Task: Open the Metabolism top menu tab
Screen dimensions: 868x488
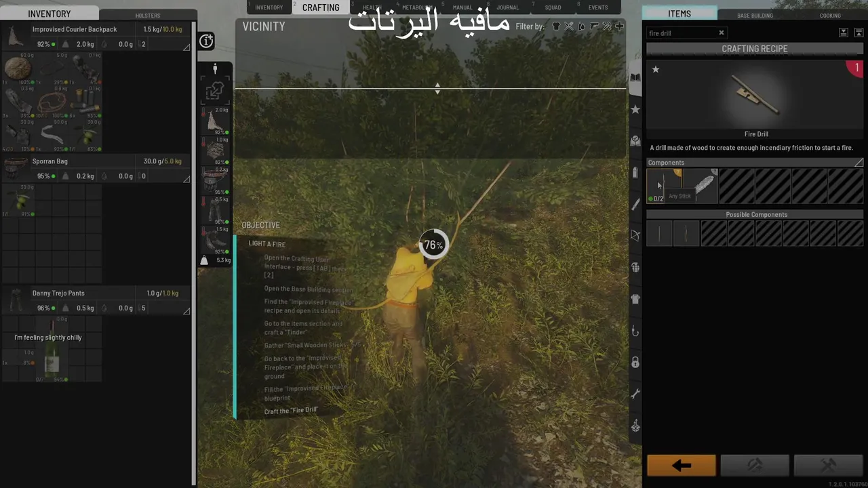Action: click(x=417, y=7)
